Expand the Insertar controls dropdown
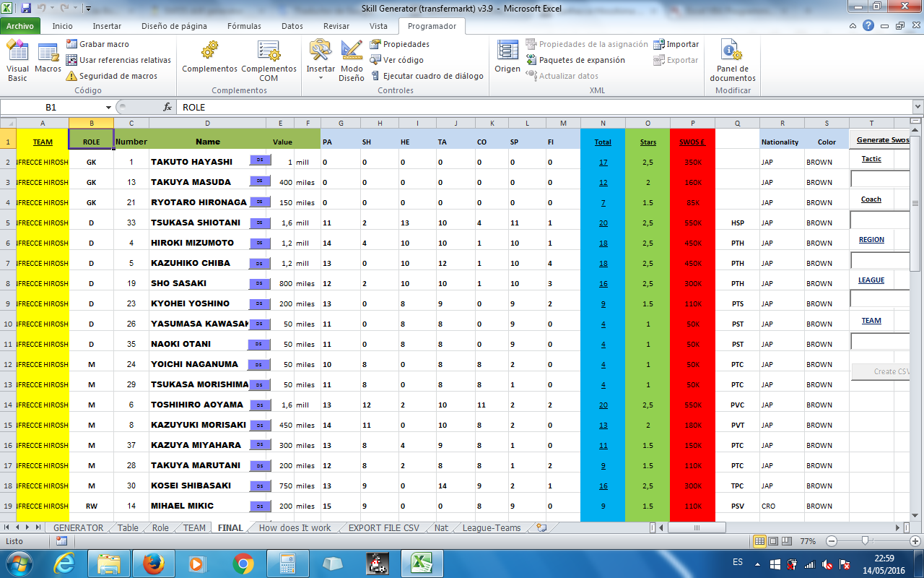The image size is (924, 578). coord(321,77)
